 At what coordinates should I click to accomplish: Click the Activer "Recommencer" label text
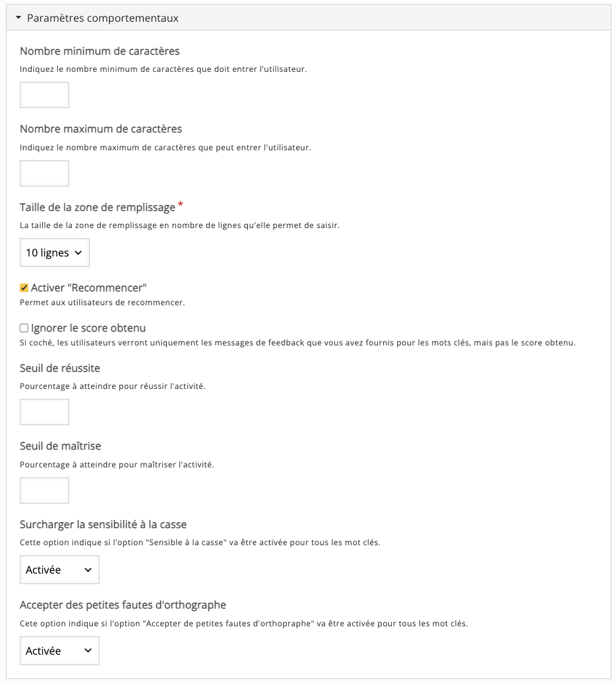pos(88,288)
